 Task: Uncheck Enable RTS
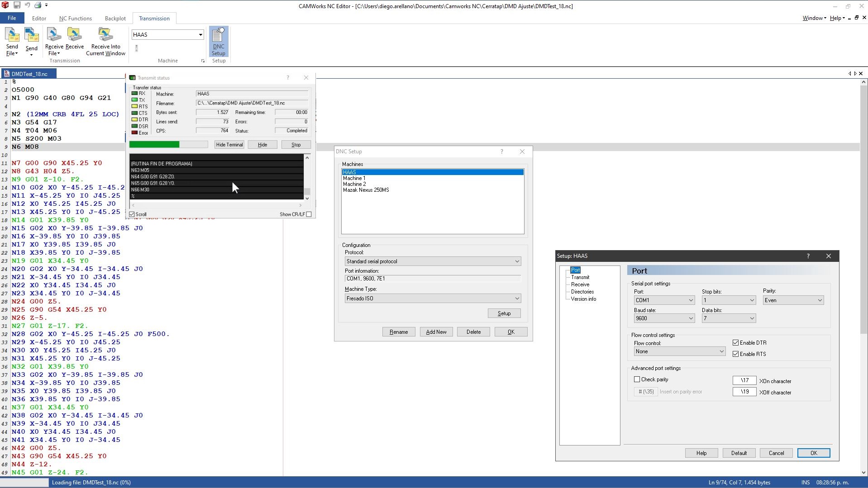coord(735,354)
